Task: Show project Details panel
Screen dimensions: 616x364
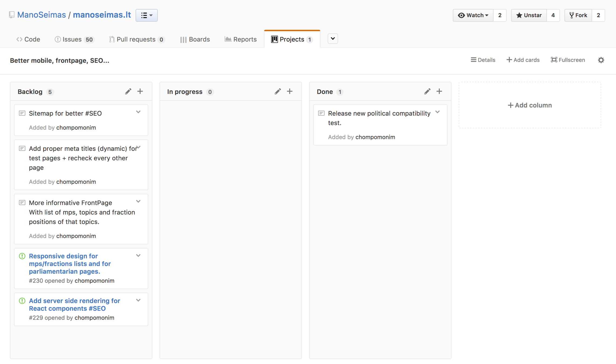Action: point(483,60)
